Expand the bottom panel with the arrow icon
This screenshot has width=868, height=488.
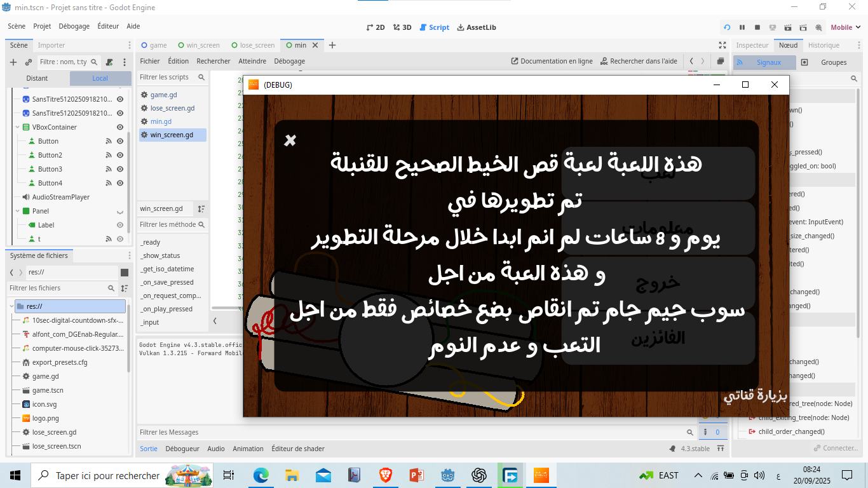pos(721,449)
